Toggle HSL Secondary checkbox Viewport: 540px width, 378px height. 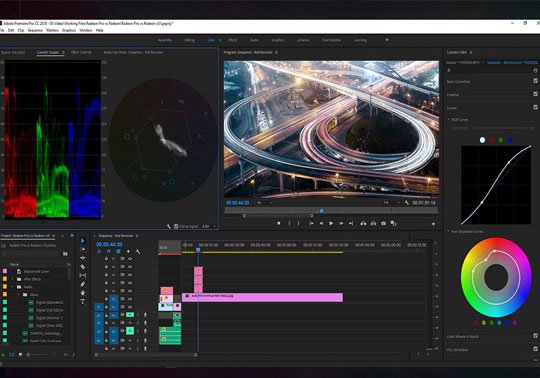pyautogui.click(x=536, y=349)
